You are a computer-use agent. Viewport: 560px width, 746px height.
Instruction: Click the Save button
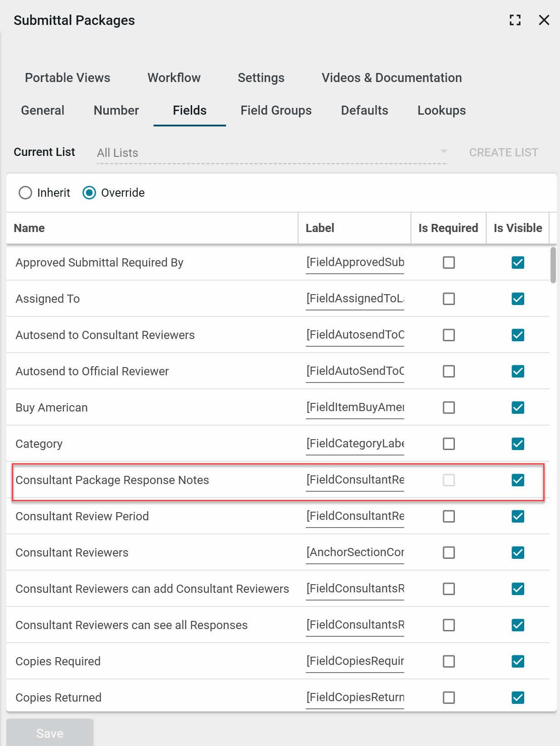pyautogui.click(x=50, y=733)
